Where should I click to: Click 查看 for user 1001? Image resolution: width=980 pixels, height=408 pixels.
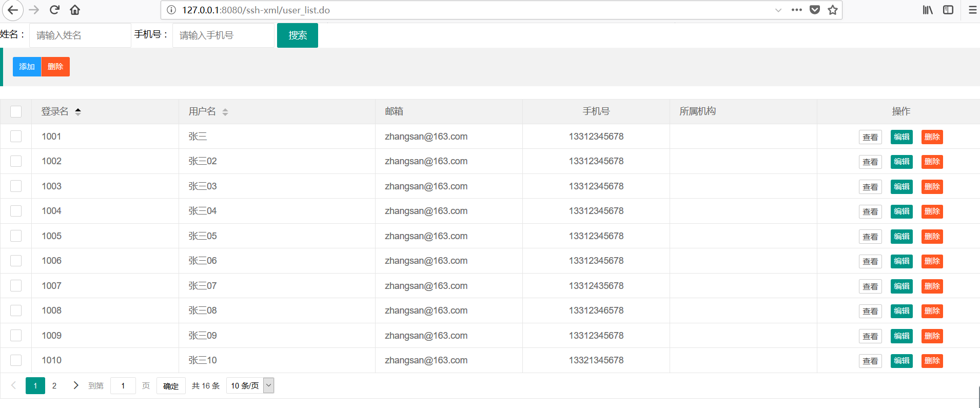870,137
